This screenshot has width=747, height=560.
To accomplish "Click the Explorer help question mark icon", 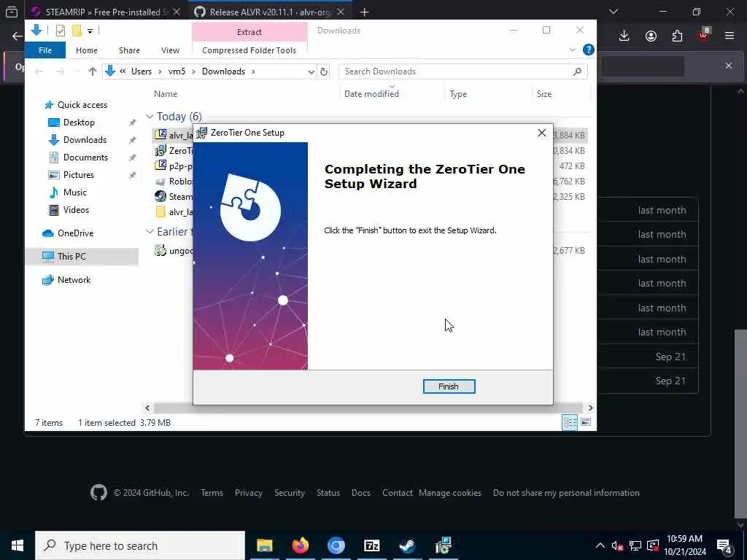I will (x=589, y=50).
